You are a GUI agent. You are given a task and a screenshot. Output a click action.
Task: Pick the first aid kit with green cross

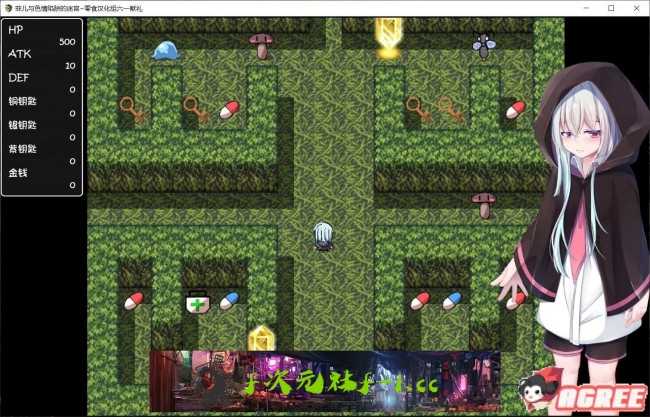(x=197, y=301)
